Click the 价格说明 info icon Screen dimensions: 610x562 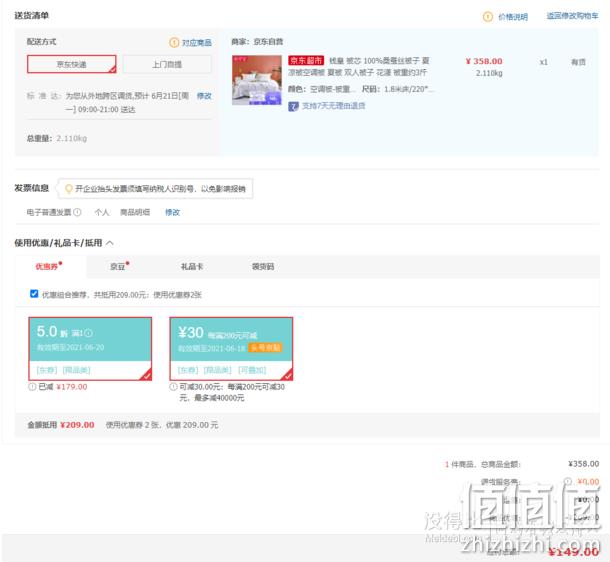pyautogui.click(x=487, y=17)
